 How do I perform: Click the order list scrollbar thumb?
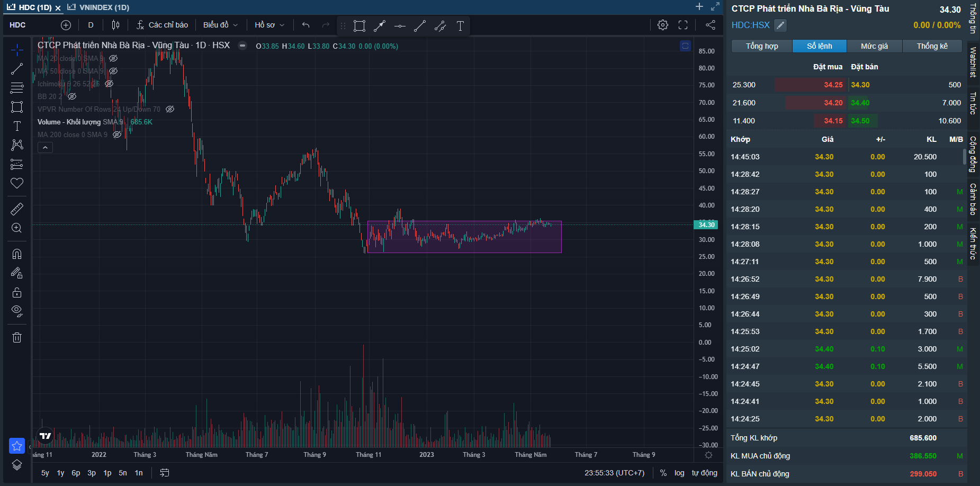tap(964, 157)
